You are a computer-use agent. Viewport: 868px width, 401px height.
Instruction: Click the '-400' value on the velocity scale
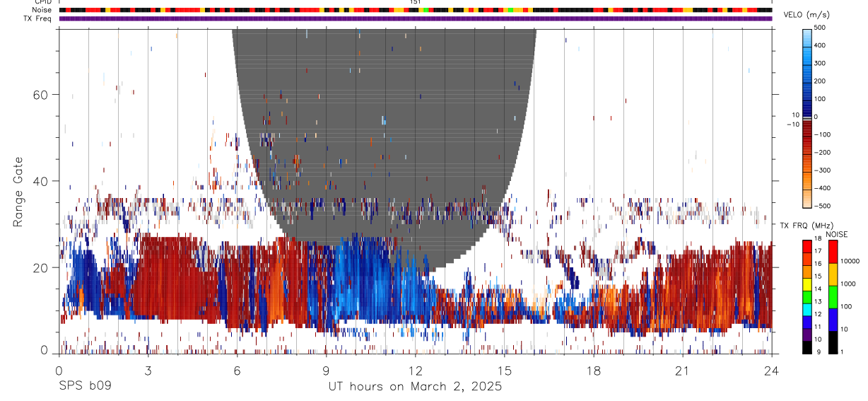point(823,188)
